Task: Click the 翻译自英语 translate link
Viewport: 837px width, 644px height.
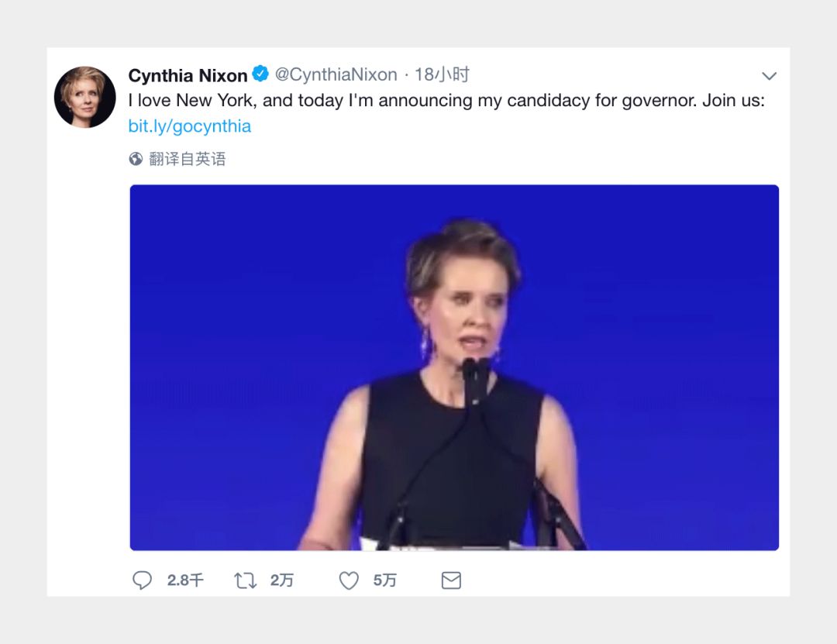Action: 188,159
